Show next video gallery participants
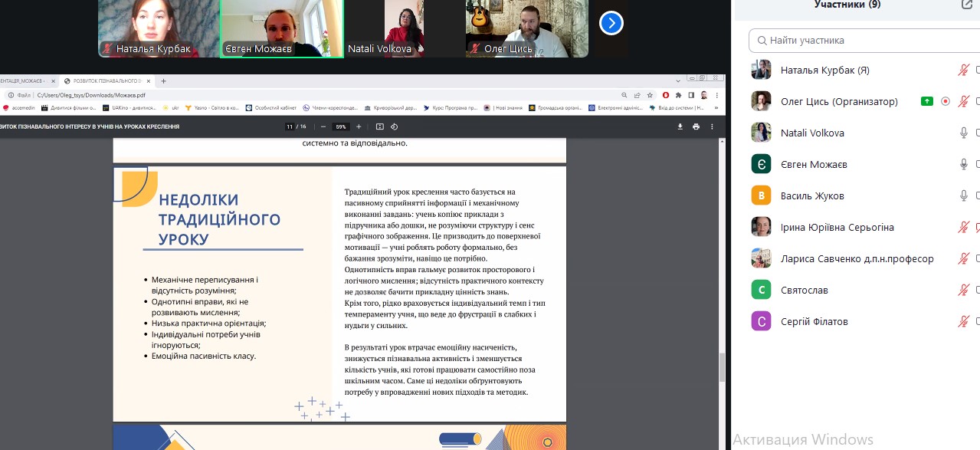This screenshot has width=980, height=450. tap(611, 24)
